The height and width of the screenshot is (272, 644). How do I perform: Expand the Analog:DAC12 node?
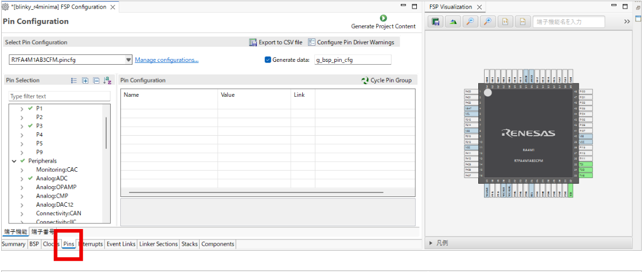(22, 204)
